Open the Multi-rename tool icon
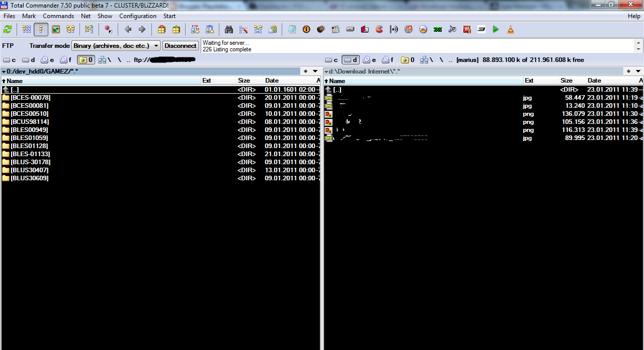This screenshot has width=644, height=350. (x=244, y=29)
